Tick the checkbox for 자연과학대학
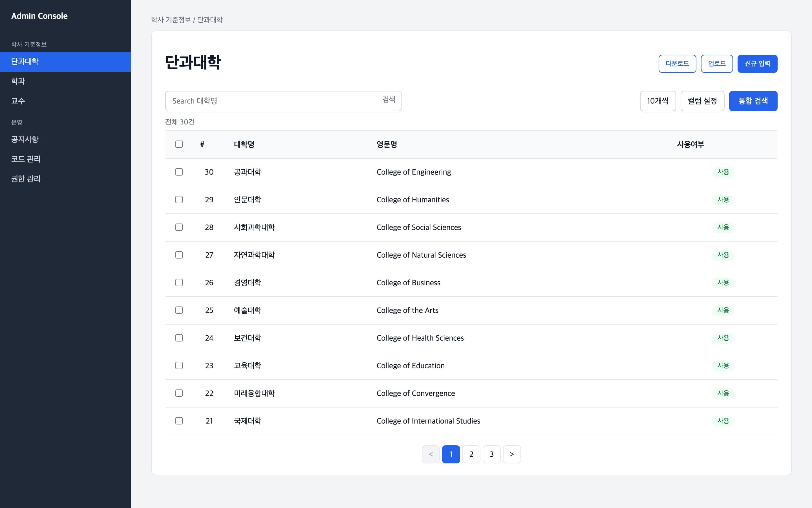 pos(179,255)
